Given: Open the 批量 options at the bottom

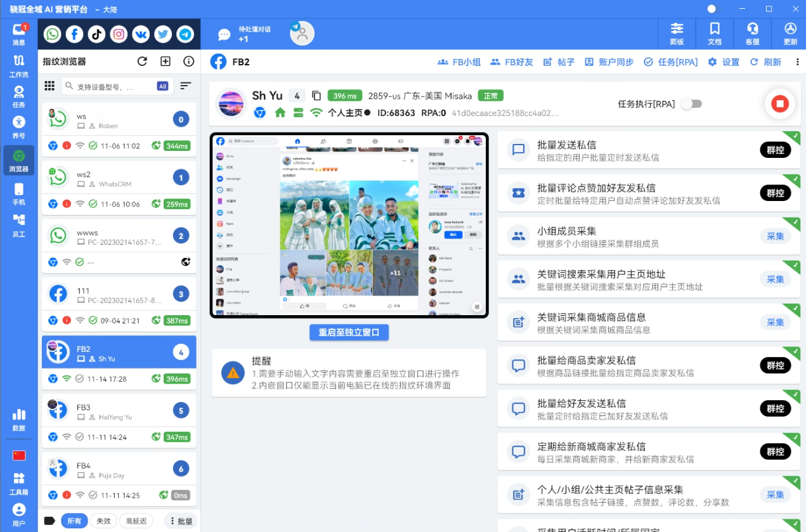Looking at the screenshot, I should click(180, 521).
